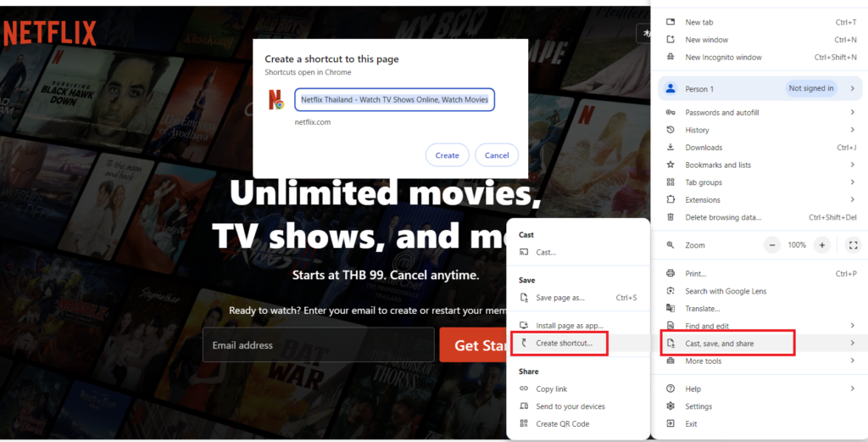The height and width of the screenshot is (442, 868).
Task: Click the New window icon
Action: coord(670,39)
